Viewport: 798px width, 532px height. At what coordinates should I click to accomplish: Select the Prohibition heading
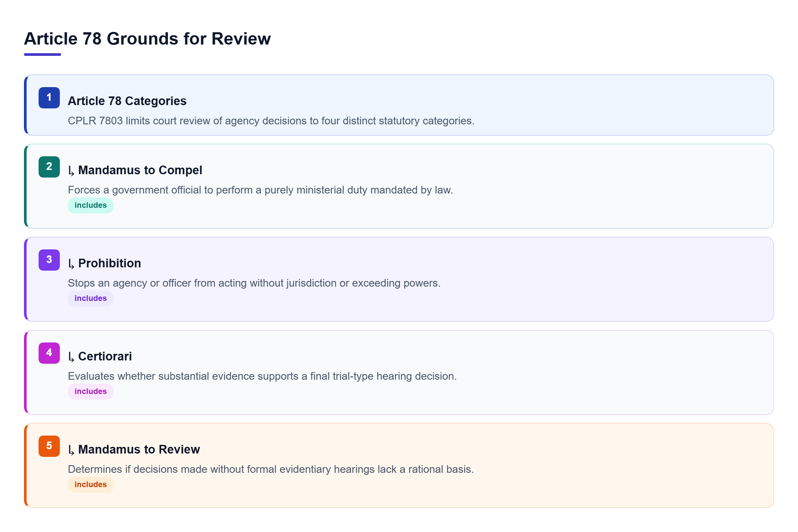(x=110, y=263)
